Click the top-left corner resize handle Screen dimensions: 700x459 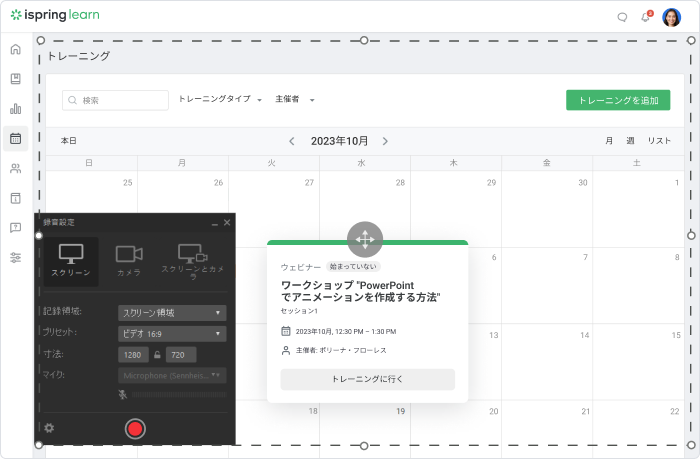tap(41, 41)
